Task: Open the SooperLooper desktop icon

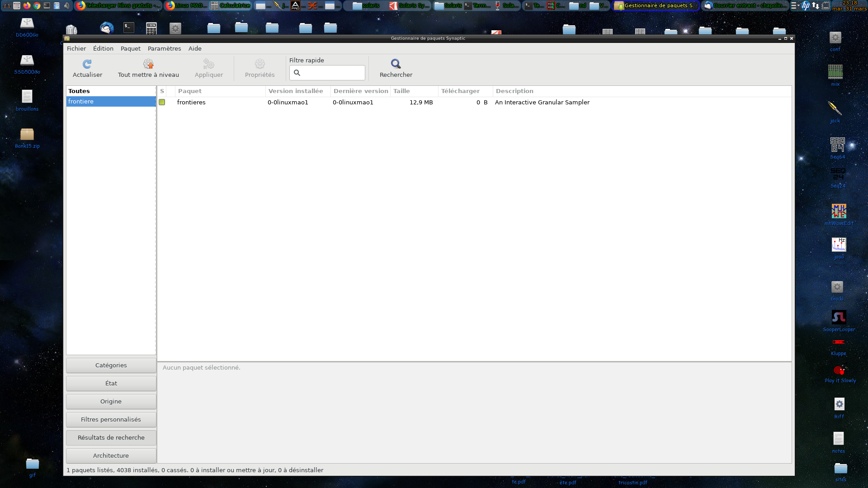Action: tap(839, 318)
